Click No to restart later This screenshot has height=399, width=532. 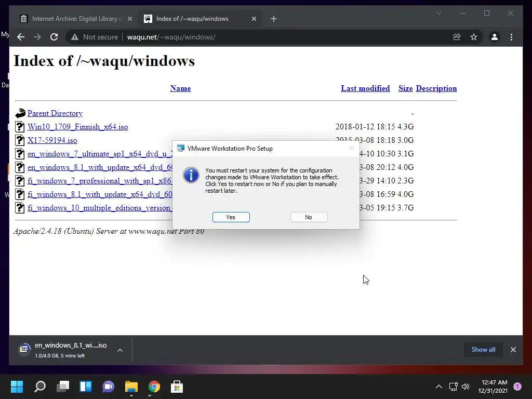point(309,217)
